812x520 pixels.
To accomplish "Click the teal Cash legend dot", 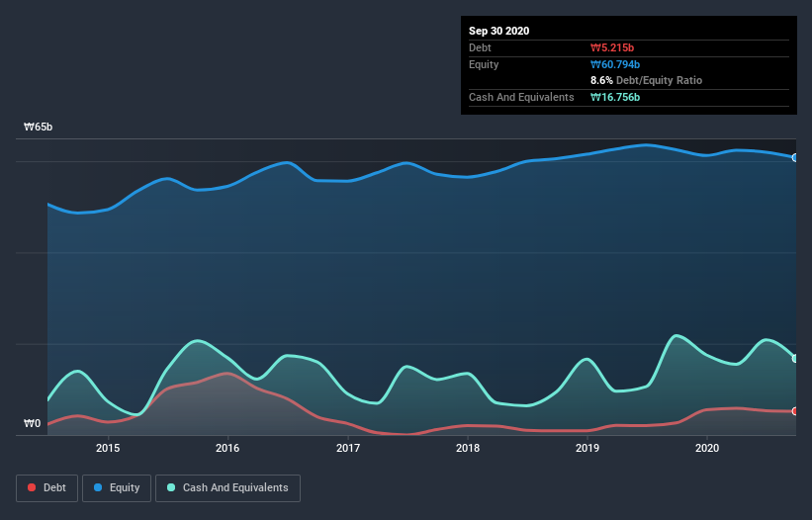I will click(x=171, y=487).
